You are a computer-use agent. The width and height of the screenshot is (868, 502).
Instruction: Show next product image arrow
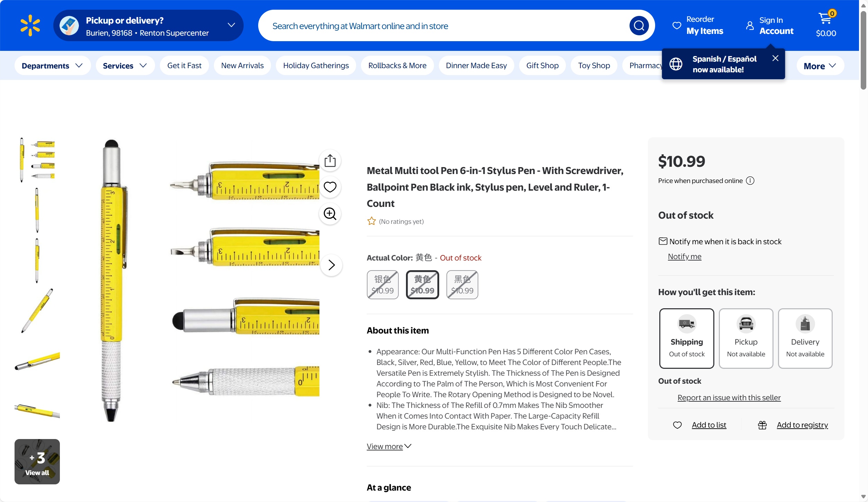coord(331,265)
